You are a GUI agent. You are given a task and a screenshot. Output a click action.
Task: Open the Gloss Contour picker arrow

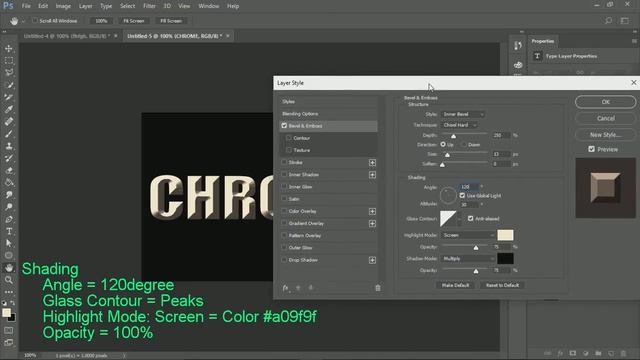(x=459, y=219)
